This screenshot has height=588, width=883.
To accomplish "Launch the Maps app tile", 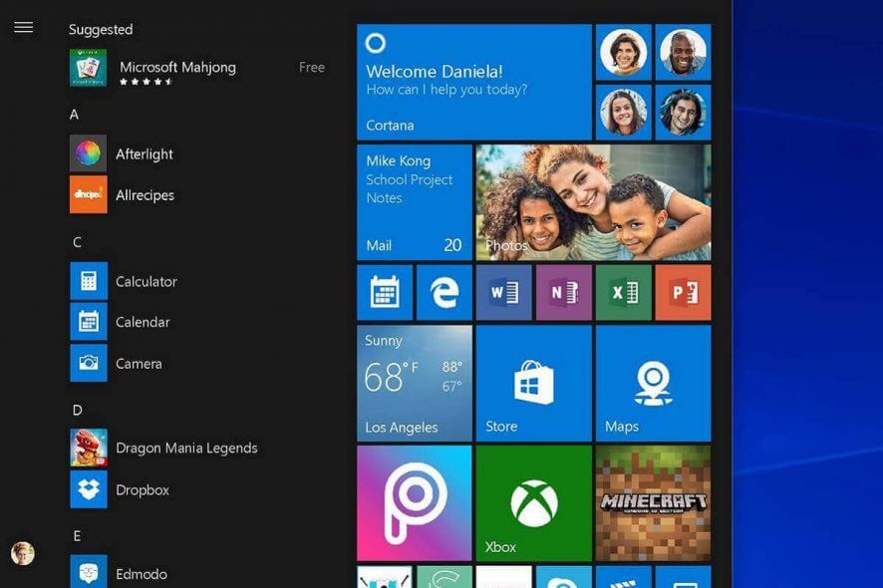I will pos(653,383).
